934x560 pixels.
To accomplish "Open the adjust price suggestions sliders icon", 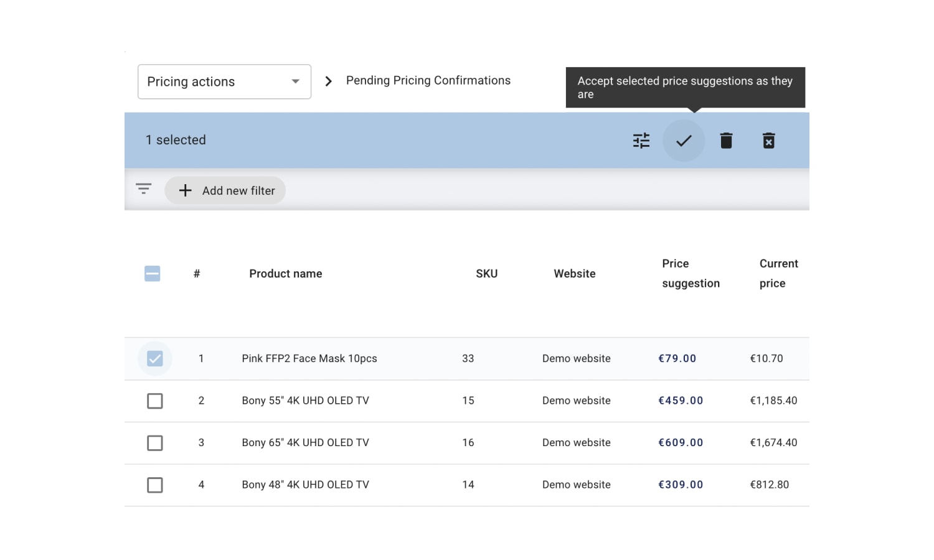I will (641, 141).
